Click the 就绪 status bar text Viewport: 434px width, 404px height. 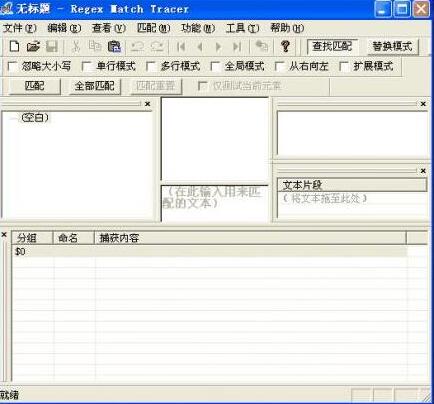click(x=9, y=395)
